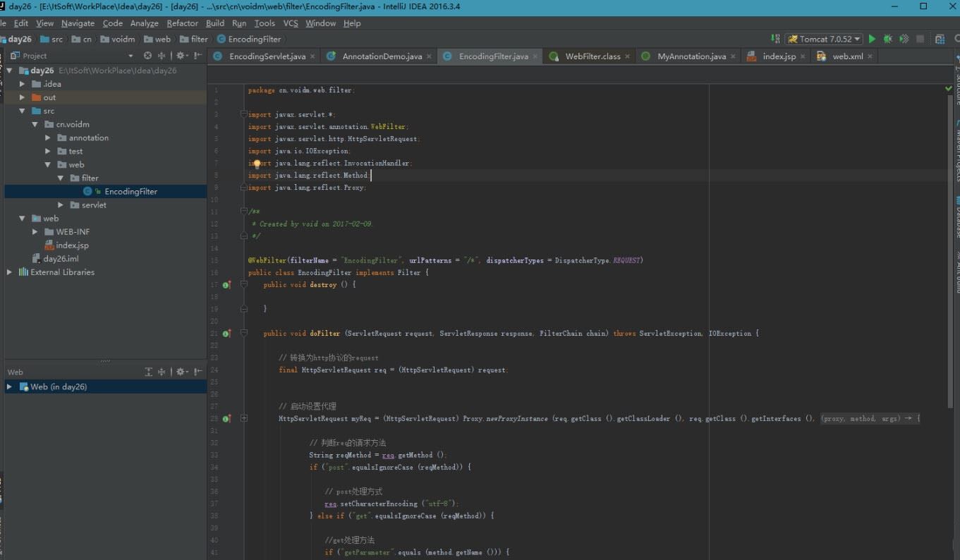The width and height of the screenshot is (960, 560).
Task: Run the application with the green Run icon
Action: [x=872, y=39]
